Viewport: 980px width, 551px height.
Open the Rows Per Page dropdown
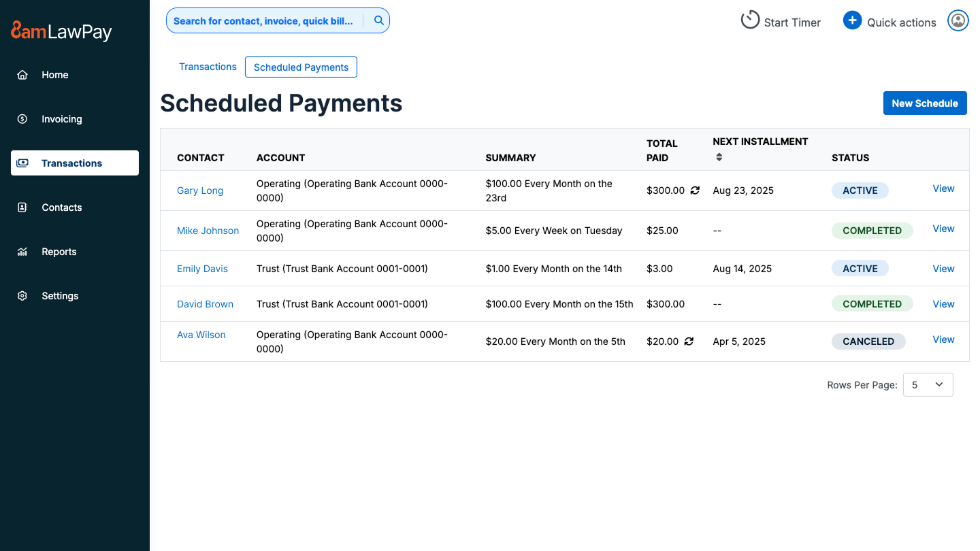(928, 384)
